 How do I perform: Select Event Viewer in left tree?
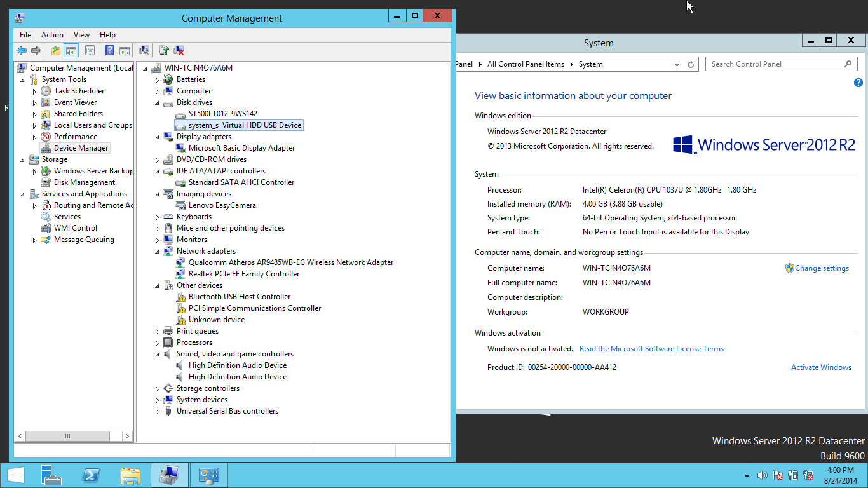(75, 102)
